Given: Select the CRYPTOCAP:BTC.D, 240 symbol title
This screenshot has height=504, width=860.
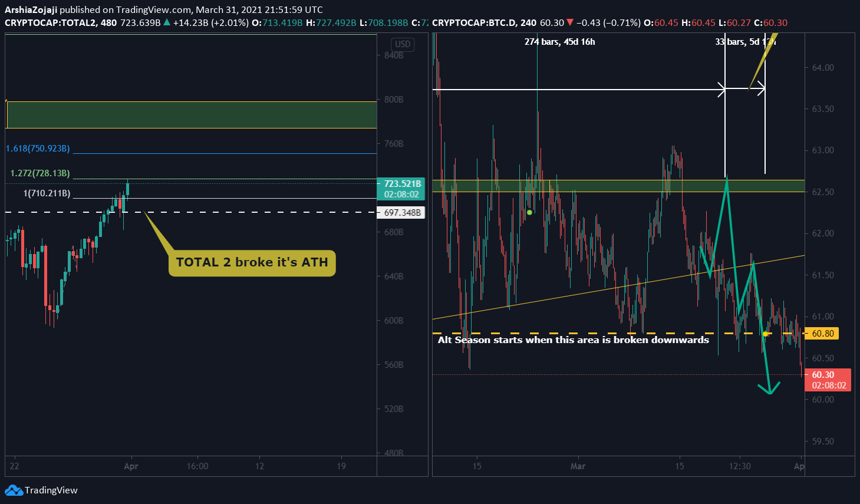Looking at the screenshot, I should [x=484, y=22].
